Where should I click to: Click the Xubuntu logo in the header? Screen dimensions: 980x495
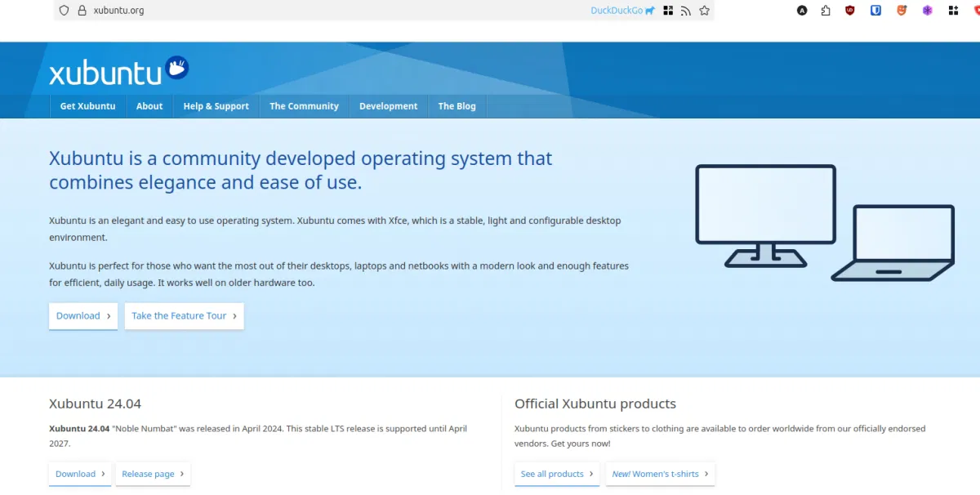119,71
